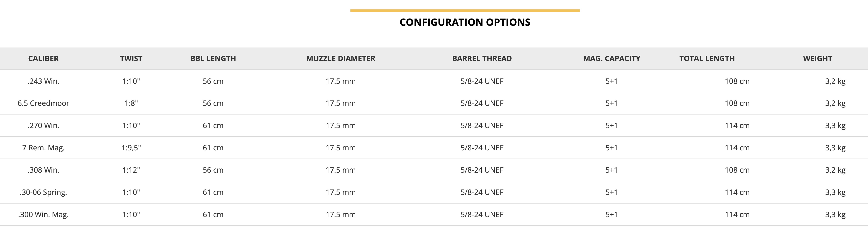Click the TOTAL LENGTH column header

pos(707,59)
